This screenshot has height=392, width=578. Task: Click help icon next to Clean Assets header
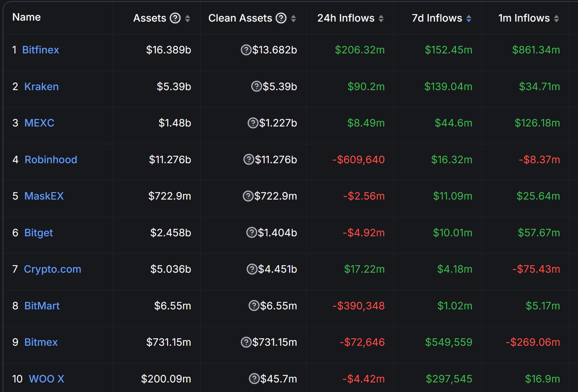[x=281, y=18]
